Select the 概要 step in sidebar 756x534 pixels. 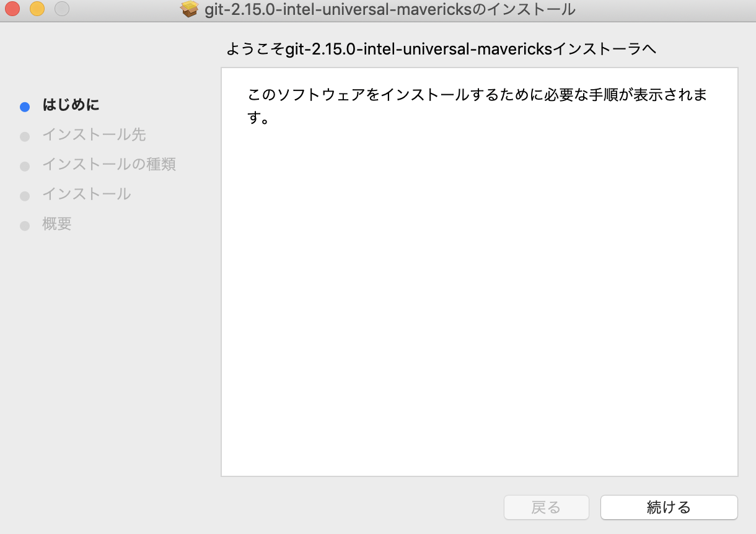click(57, 224)
